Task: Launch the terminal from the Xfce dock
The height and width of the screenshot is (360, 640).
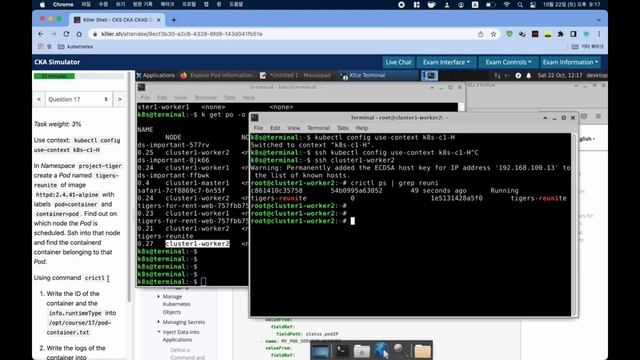Action: (x=341, y=351)
